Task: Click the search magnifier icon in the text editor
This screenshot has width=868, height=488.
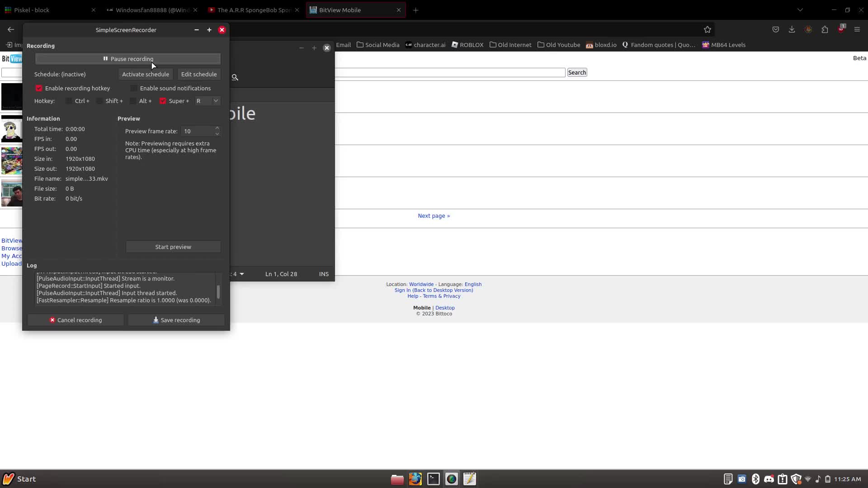Action: (x=235, y=77)
